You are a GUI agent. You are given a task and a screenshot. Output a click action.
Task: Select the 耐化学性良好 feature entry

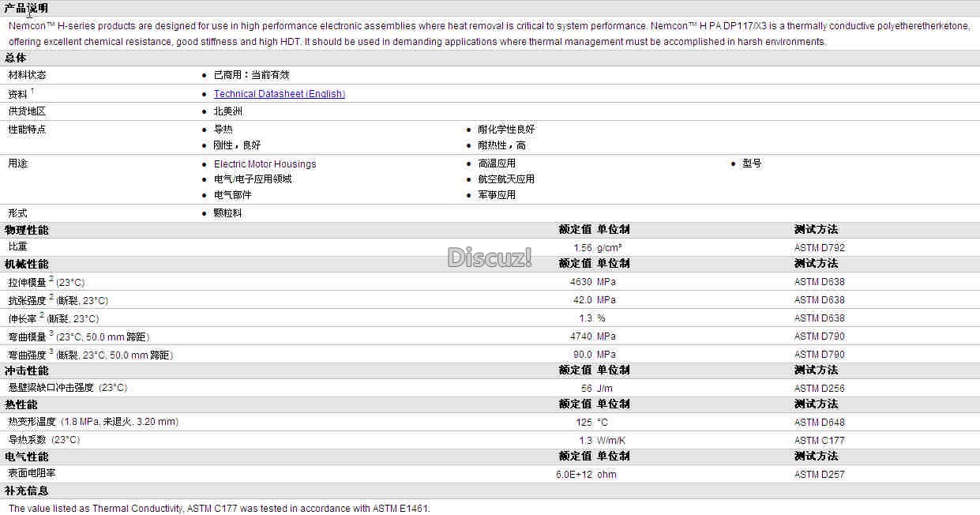click(x=506, y=130)
